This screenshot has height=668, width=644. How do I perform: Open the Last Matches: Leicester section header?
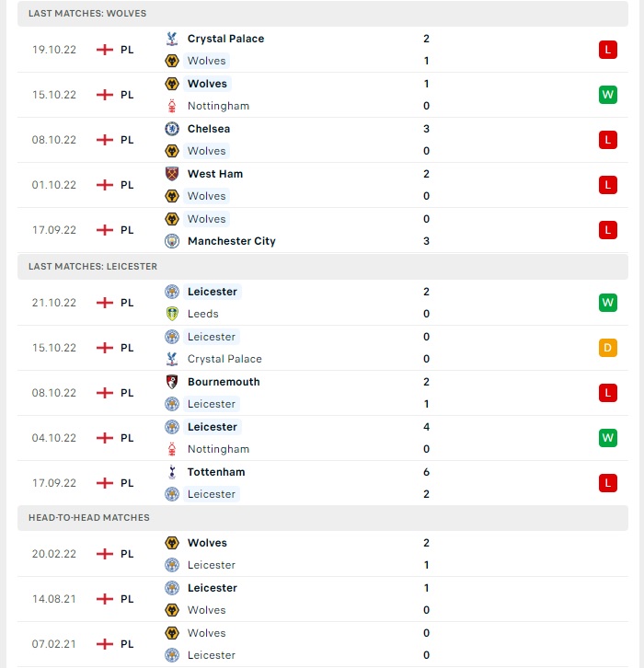(322, 267)
